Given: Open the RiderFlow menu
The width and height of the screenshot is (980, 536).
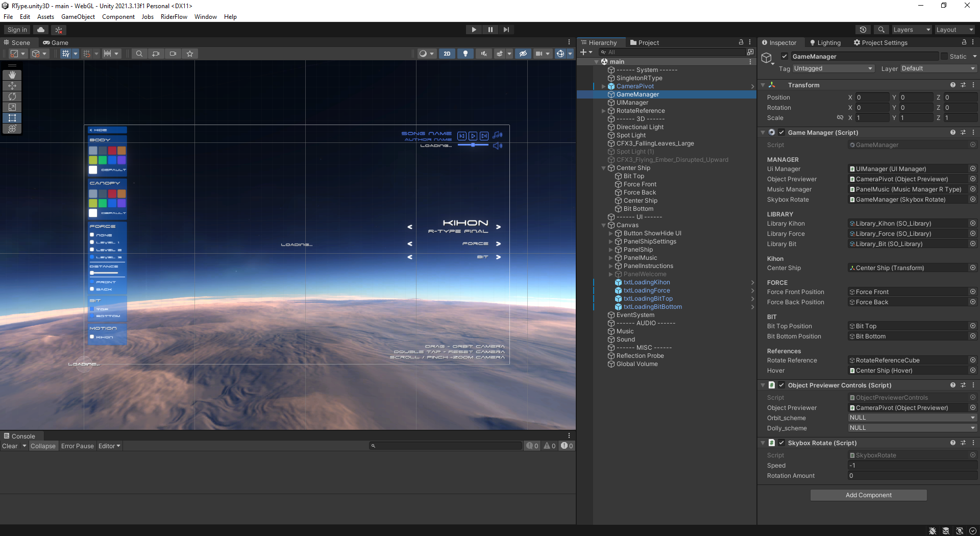Looking at the screenshot, I should click(x=174, y=17).
